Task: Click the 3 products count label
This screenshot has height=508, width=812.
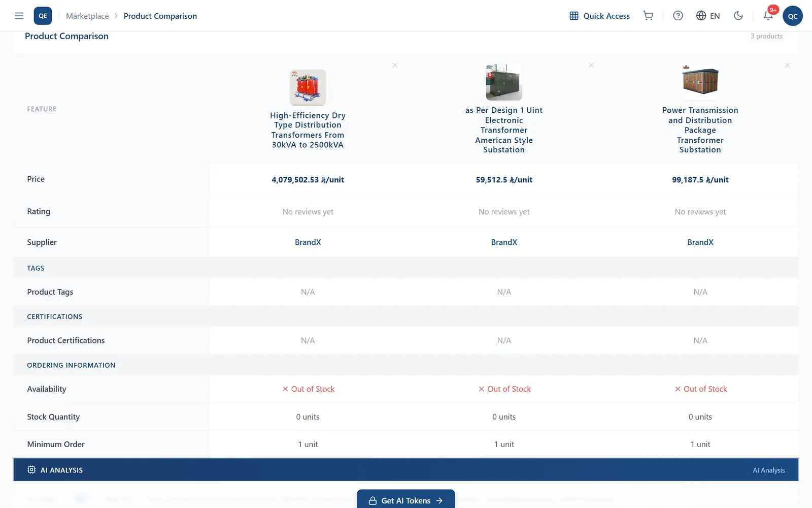Action: 766,36
